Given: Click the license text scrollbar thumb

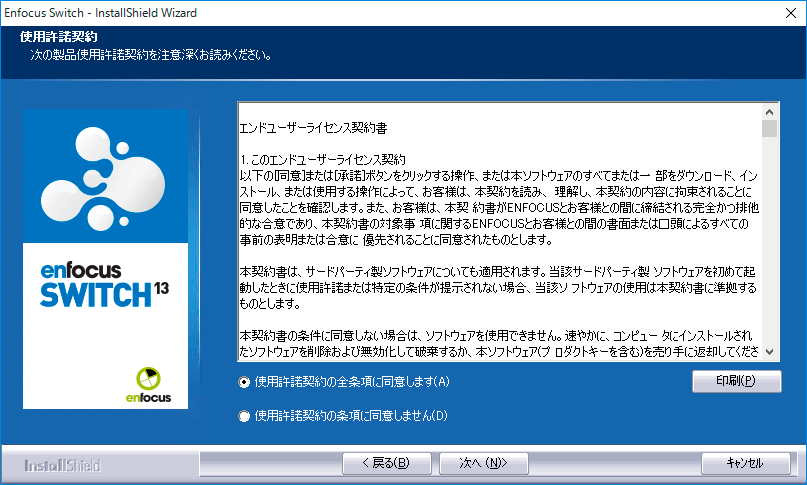Looking at the screenshot, I should [x=769, y=129].
